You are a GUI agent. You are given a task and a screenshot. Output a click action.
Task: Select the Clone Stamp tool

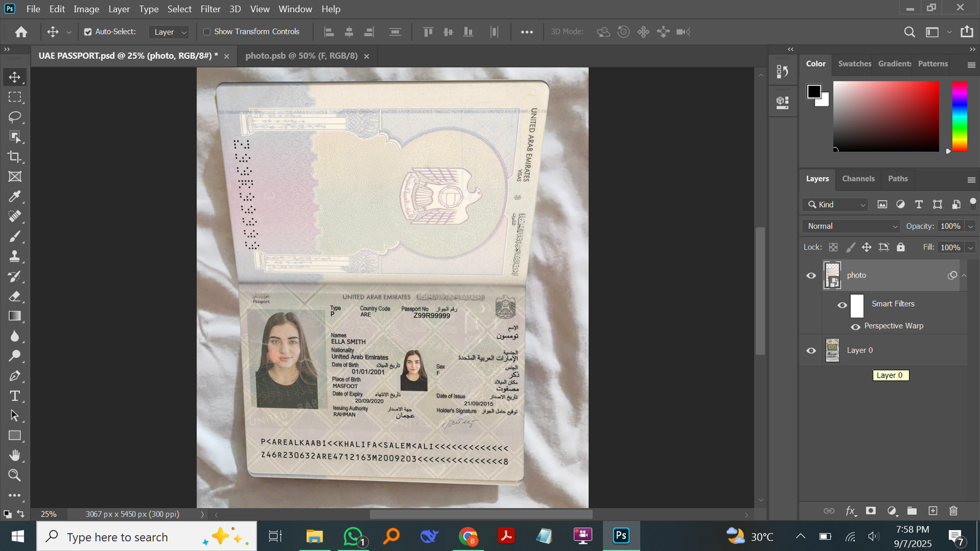tap(15, 257)
